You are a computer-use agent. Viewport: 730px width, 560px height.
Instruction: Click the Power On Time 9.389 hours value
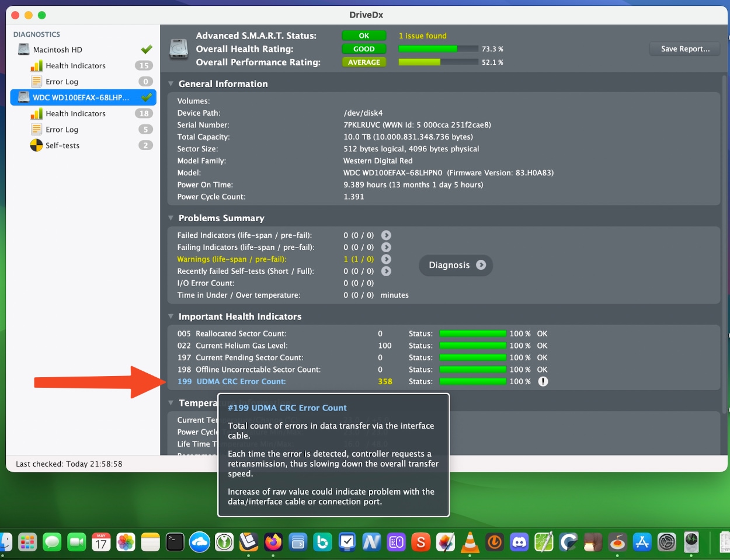(x=413, y=185)
